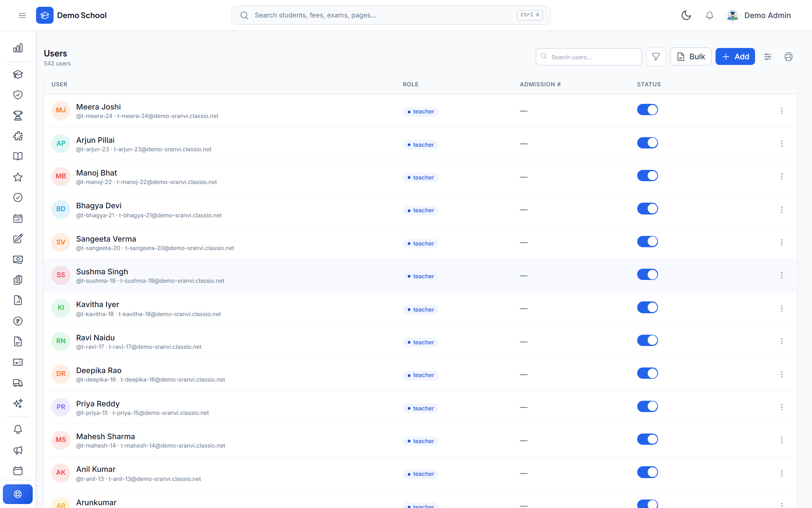812x508 pixels.
Task: Click the Bulk button
Action: click(690, 57)
